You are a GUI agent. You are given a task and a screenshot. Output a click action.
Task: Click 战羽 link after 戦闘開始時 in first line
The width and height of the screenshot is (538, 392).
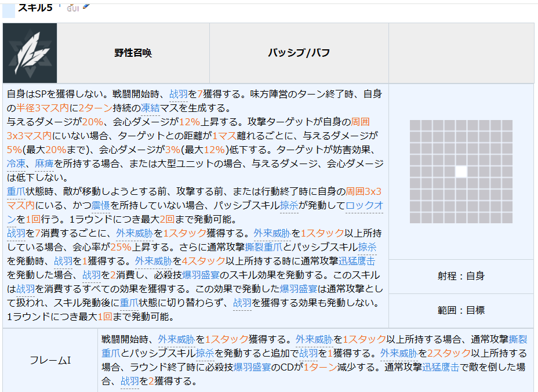179,94
